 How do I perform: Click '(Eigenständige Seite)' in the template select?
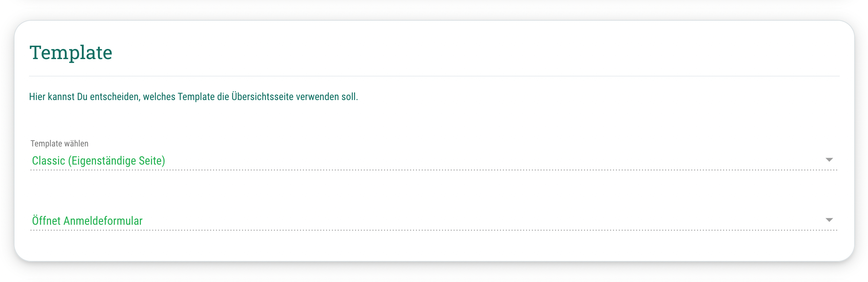(x=117, y=161)
